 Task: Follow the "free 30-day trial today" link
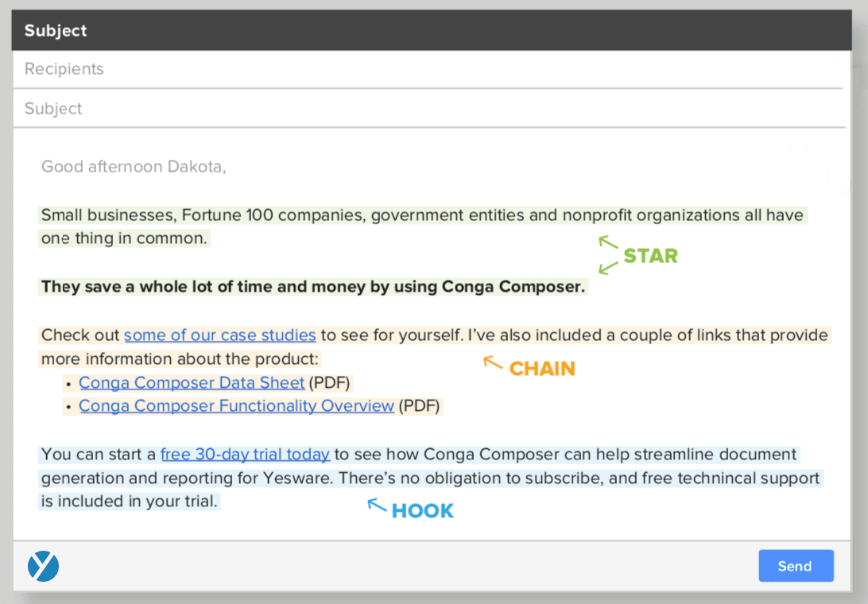tap(245, 455)
